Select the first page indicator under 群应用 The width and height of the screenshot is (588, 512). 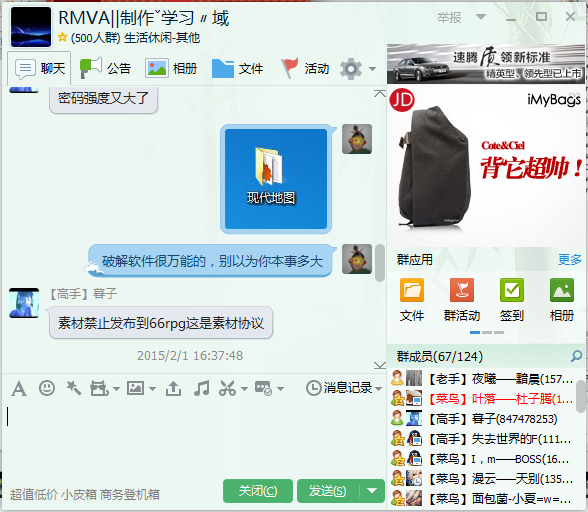coord(475,333)
